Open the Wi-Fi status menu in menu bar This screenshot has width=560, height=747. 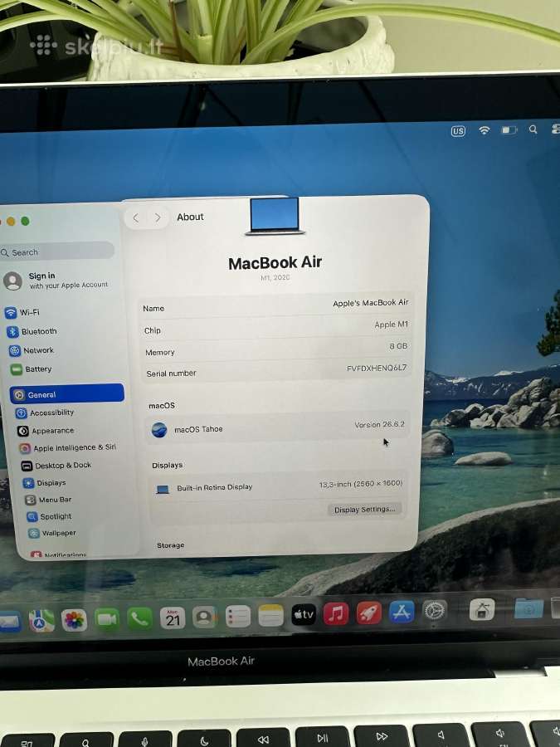(x=485, y=130)
